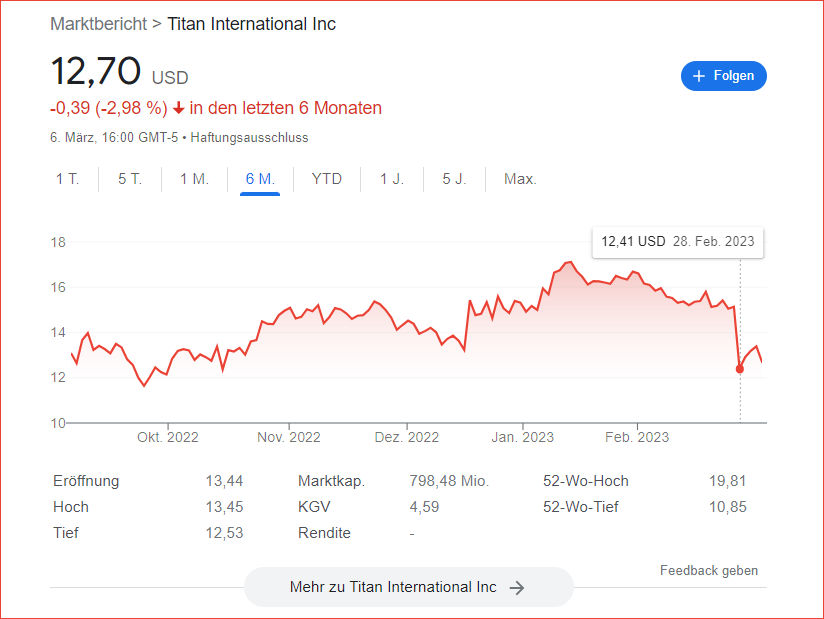Click the "in den letzten 6 Monaten" text
This screenshot has height=619, width=824.
click(285, 108)
